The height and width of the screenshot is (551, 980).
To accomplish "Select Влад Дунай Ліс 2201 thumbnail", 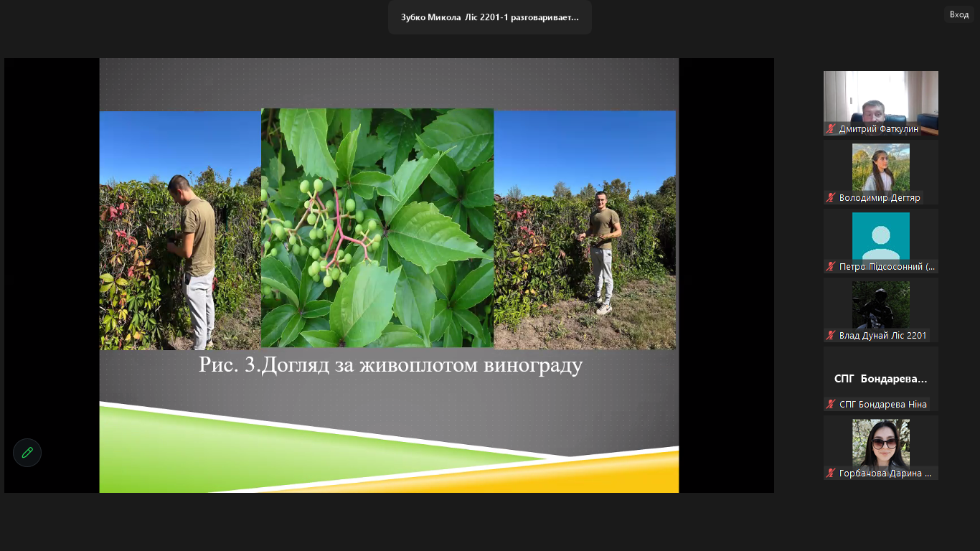I will (881, 310).
